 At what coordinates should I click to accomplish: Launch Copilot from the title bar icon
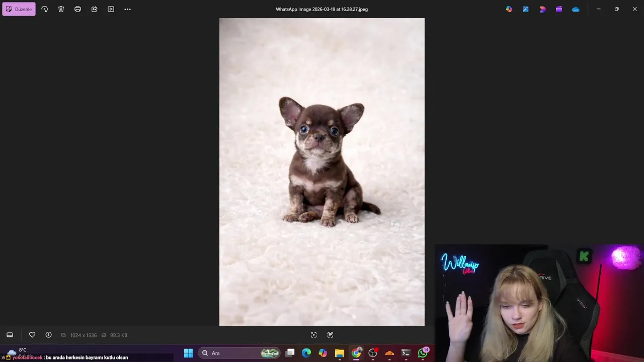point(509,9)
